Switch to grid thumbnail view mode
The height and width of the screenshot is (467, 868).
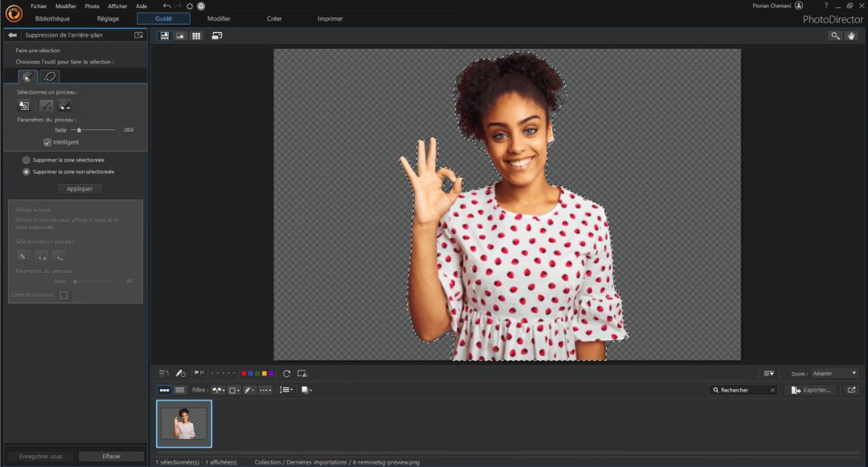point(197,36)
